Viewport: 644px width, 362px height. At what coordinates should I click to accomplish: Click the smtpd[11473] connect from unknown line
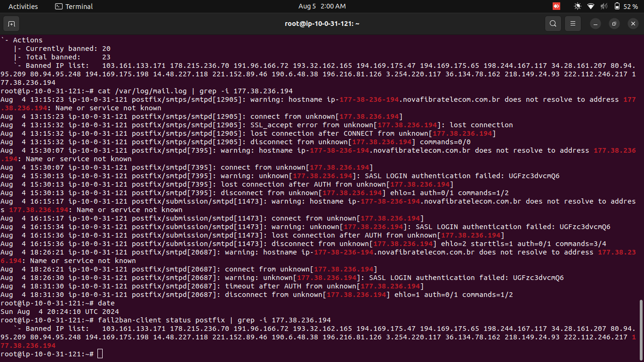(x=212, y=218)
